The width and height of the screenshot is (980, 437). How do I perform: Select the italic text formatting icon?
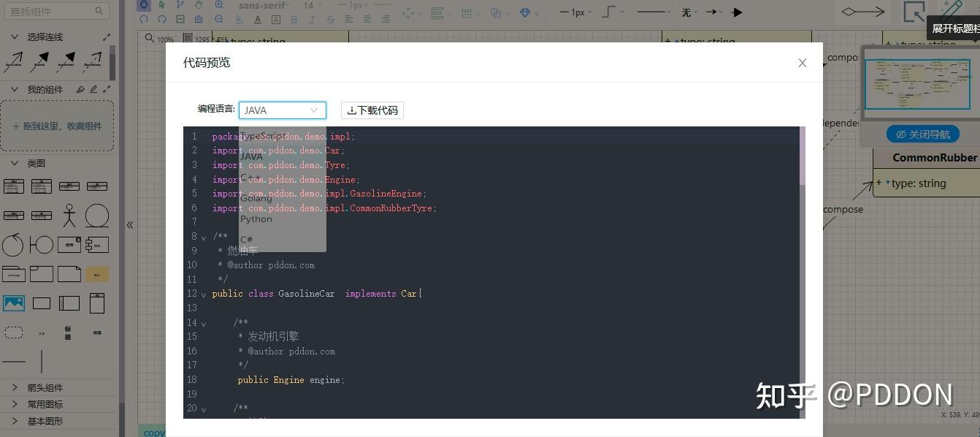(x=311, y=20)
